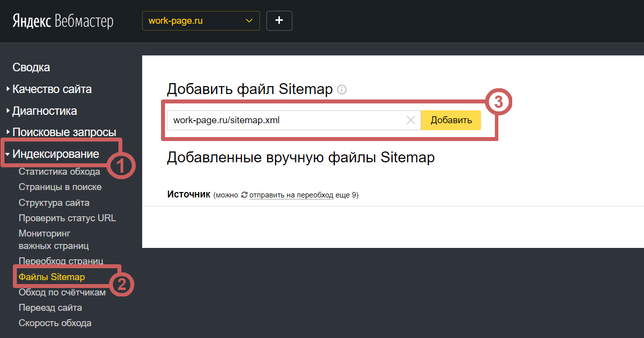Viewport: 644px width, 338px height.
Task: Open Скорость обхода settings
Action: 55,323
